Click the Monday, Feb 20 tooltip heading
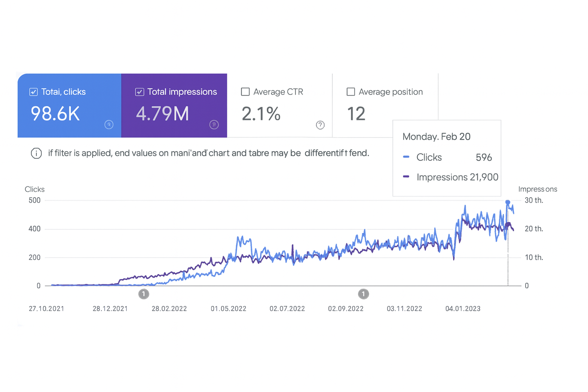 [x=436, y=137]
